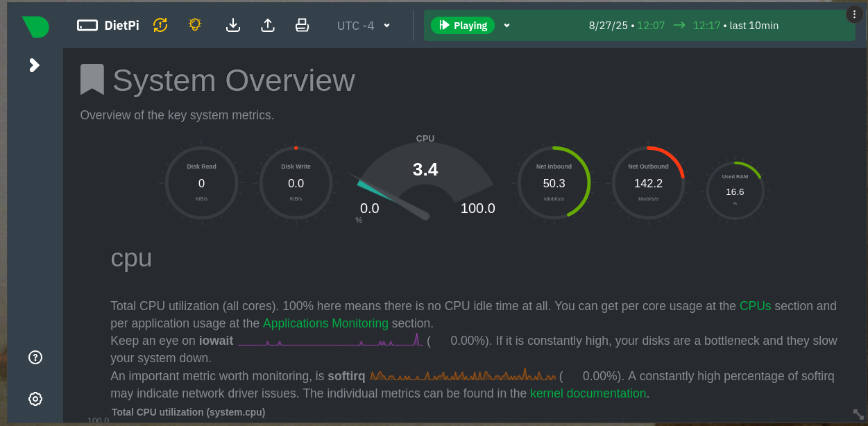
Task: Open the date time range picker
Action: pos(683,26)
